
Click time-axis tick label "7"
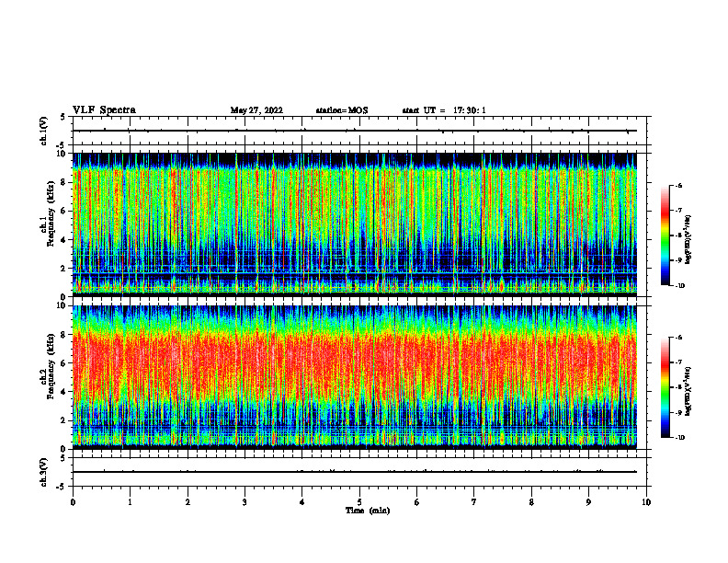[x=474, y=502]
